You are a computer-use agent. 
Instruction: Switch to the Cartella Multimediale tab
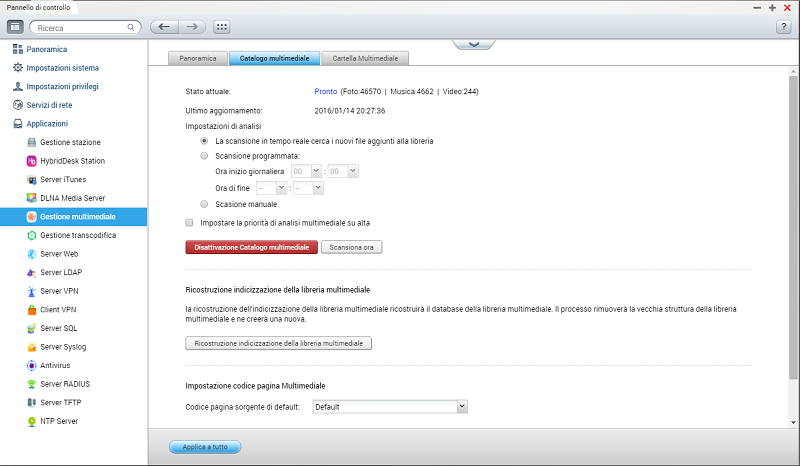[x=365, y=59]
